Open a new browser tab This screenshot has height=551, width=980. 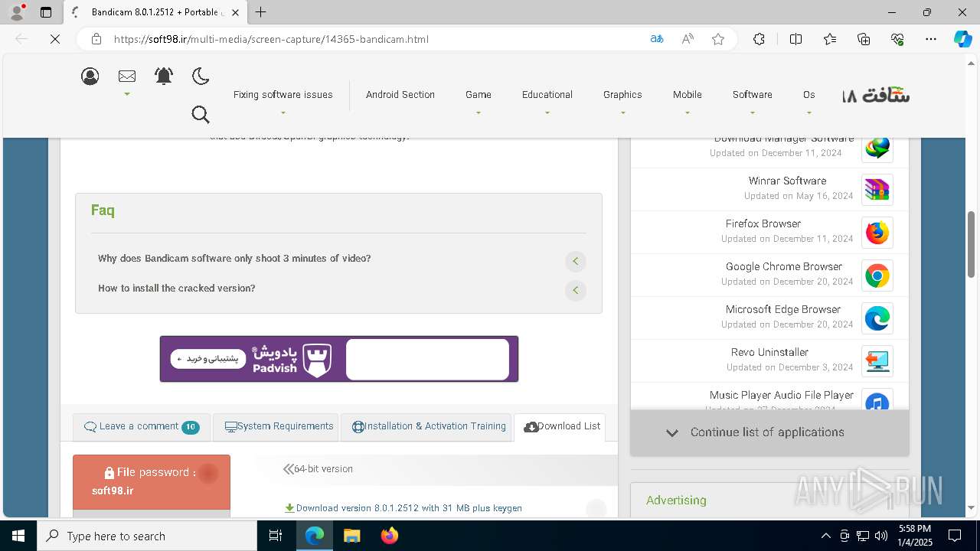coord(261,12)
